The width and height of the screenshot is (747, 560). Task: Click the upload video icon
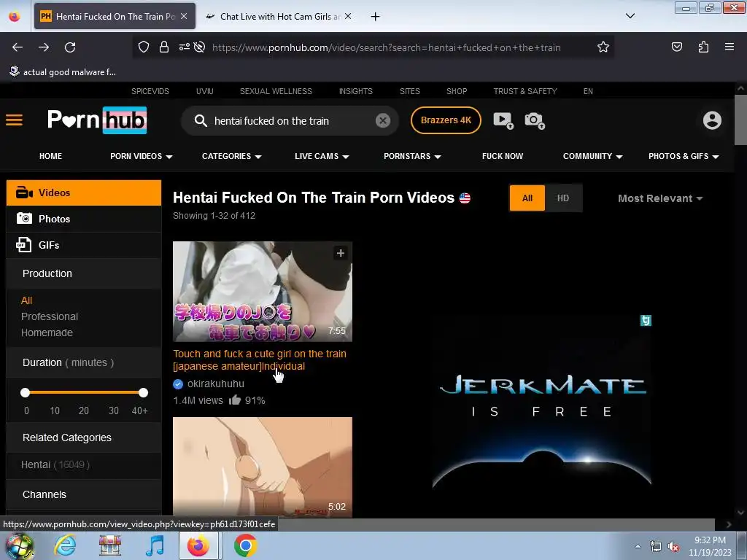pos(503,120)
